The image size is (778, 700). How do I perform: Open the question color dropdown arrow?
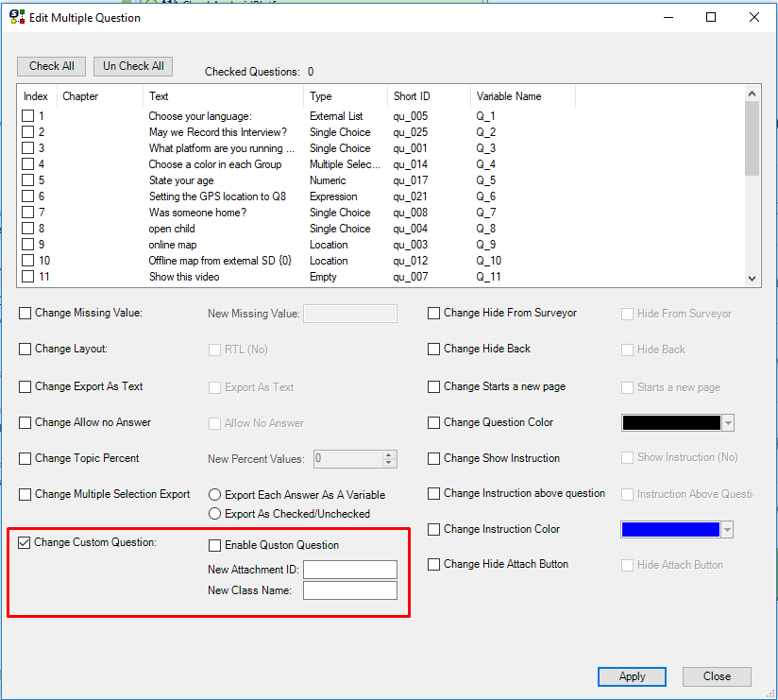[728, 423]
